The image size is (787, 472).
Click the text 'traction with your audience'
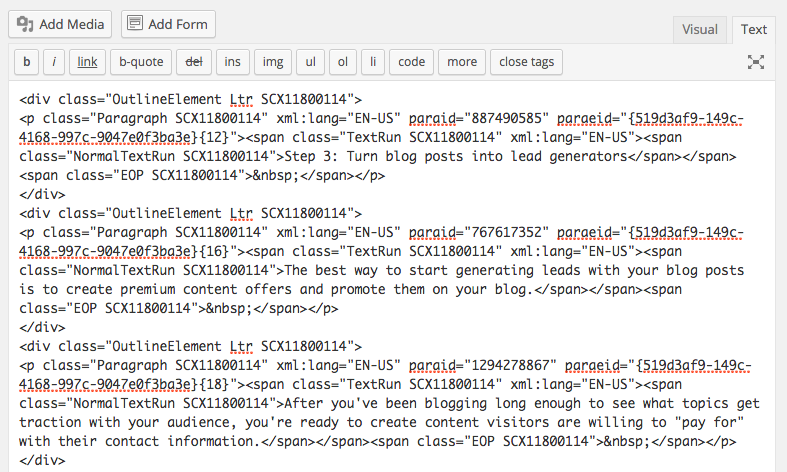click(x=125, y=422)
